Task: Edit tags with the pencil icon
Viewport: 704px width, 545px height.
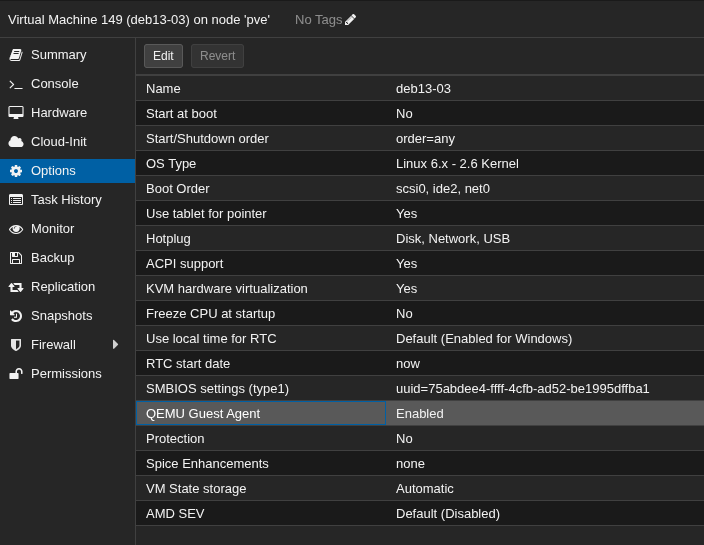Action: click(x=351, y=20)
